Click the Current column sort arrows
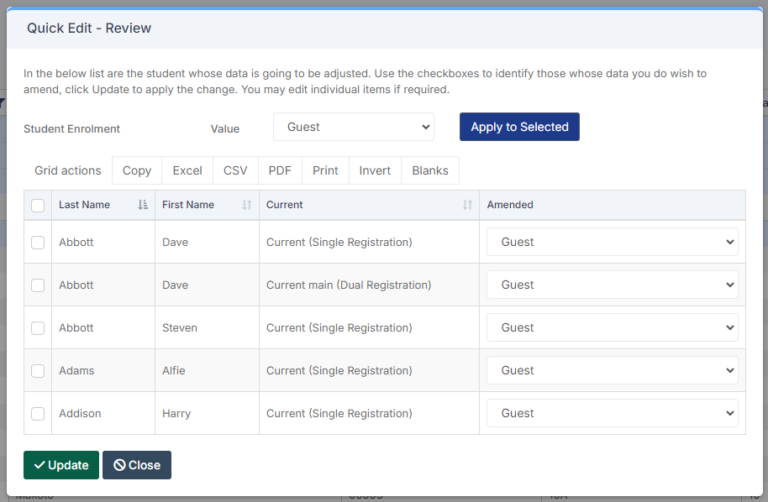 point(467,205)
